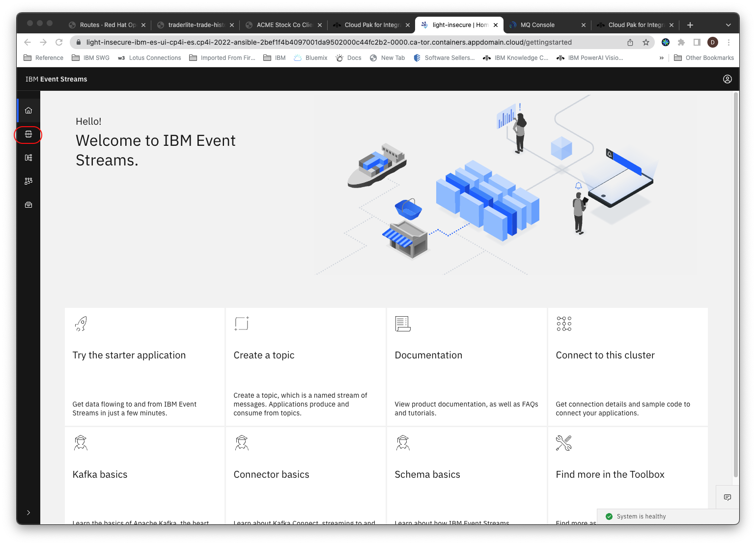
Task: Open the Toolbox icon in the sidebar
Action: 28,205
